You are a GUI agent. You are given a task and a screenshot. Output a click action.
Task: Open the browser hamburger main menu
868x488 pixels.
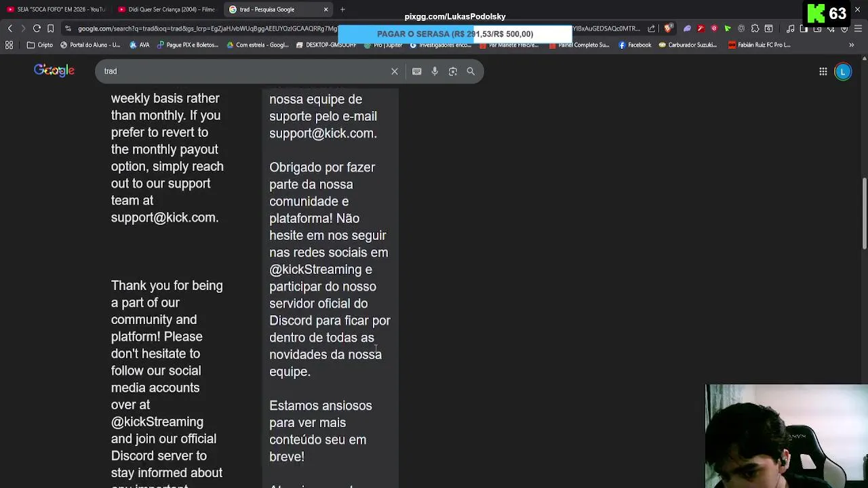(x=858, y=28)
